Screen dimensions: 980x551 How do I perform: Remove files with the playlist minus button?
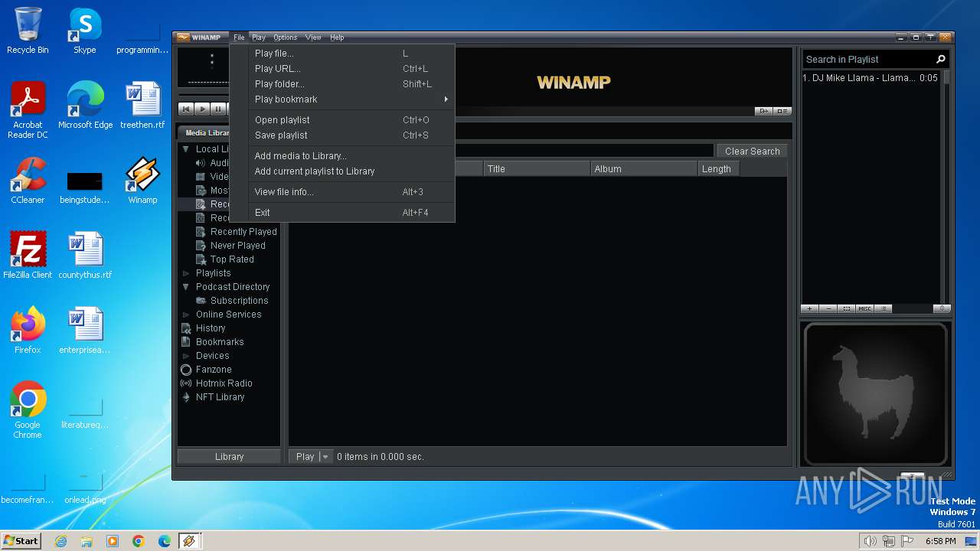(x=828, y=308)
